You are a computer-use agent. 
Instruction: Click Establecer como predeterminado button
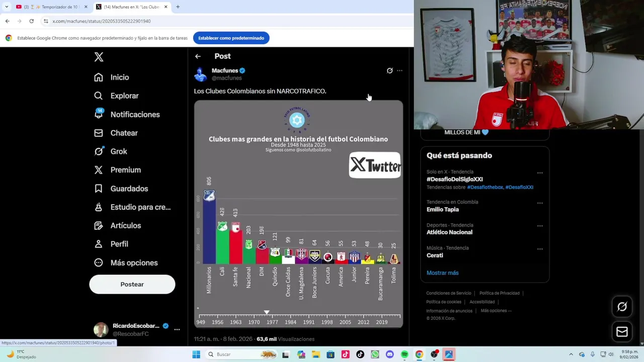click(x=231, y=38)
